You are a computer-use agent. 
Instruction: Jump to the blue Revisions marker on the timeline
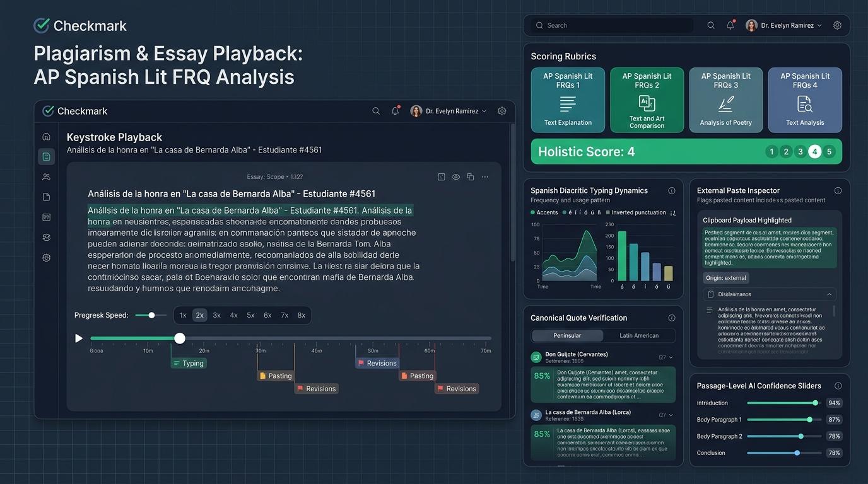point(377,363)
